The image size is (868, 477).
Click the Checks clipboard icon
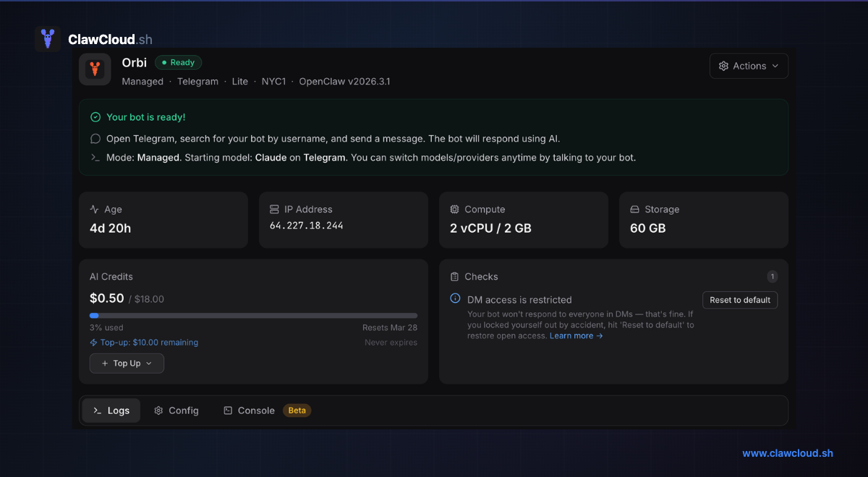[454, 277]
